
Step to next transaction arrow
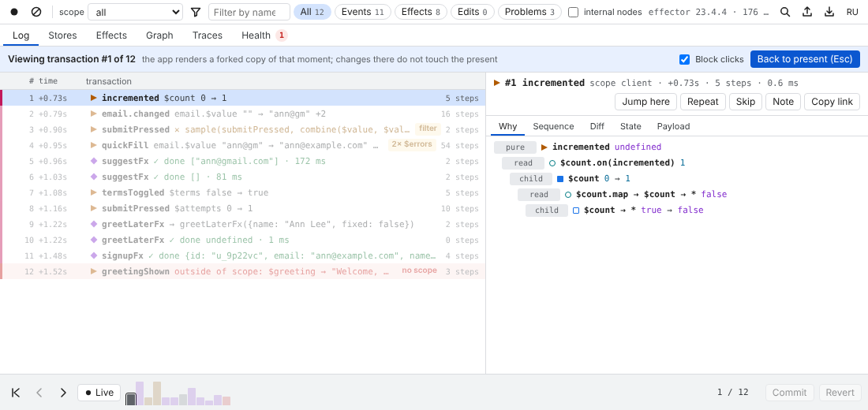tap(63, 393)
